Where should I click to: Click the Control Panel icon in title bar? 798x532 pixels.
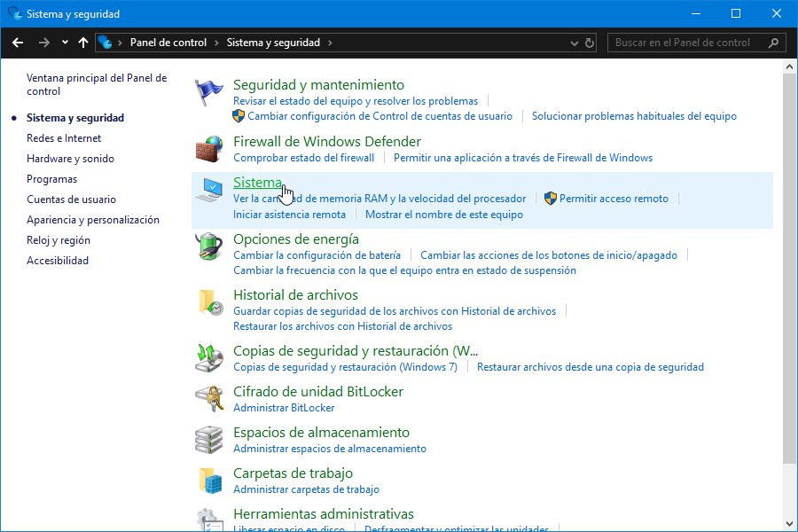click(x=15, y=13)
